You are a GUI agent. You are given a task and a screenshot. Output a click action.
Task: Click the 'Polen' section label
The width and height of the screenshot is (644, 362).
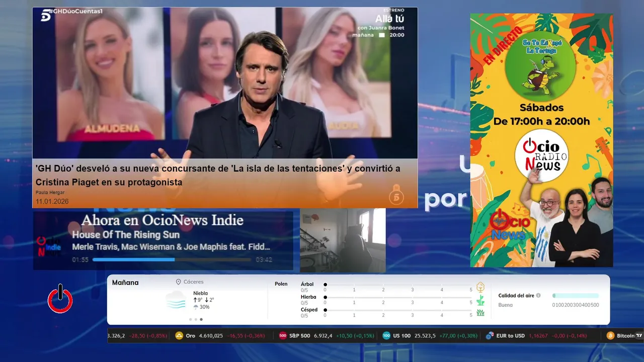pos(281,284)
